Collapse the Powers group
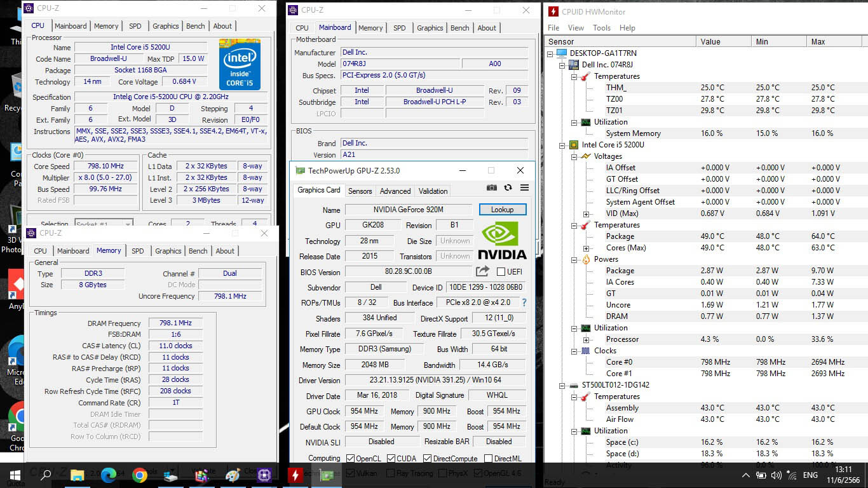Image resolution: width=868 pixels, height=488 pixels. click(574, 259)
